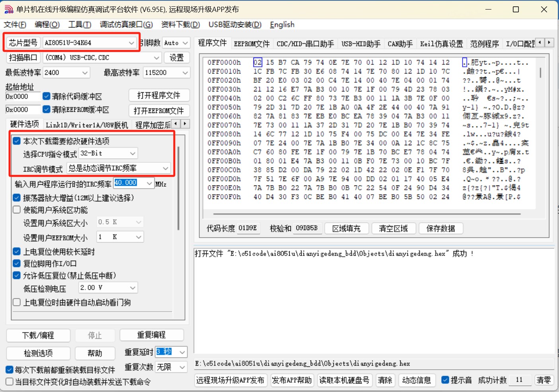Viewport: 559px width, 392px height.
Task: Expand the maximum baud rate 115200 dropdown
Action: coord(185,73)
